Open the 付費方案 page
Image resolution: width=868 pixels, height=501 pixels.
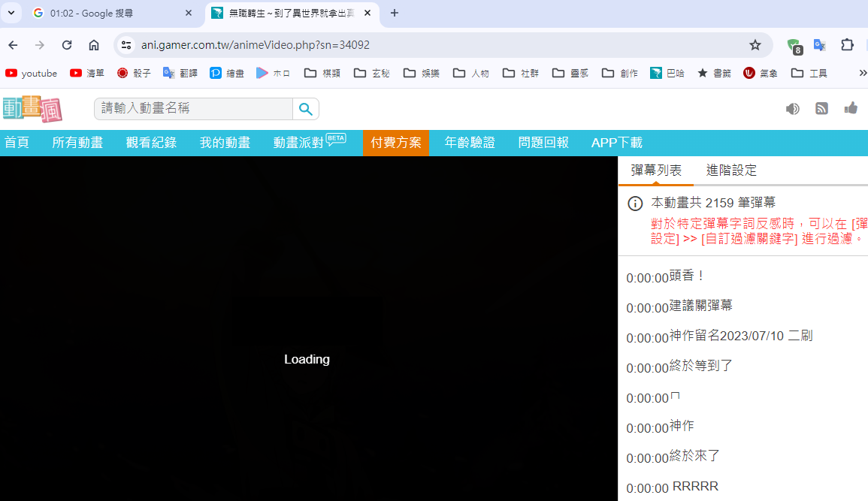tap(396, 142)
